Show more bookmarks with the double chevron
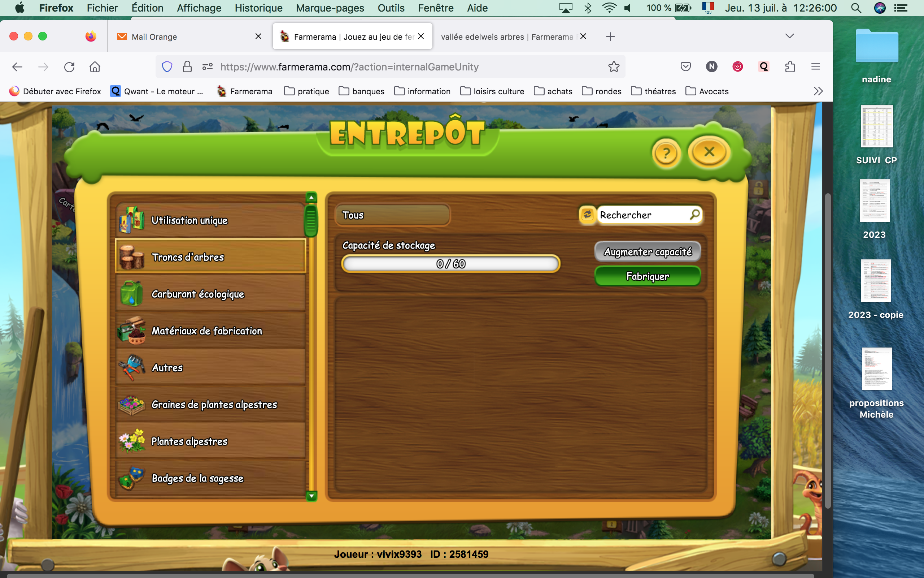Viewport: 924px width, 578px height. coord(818,91)
